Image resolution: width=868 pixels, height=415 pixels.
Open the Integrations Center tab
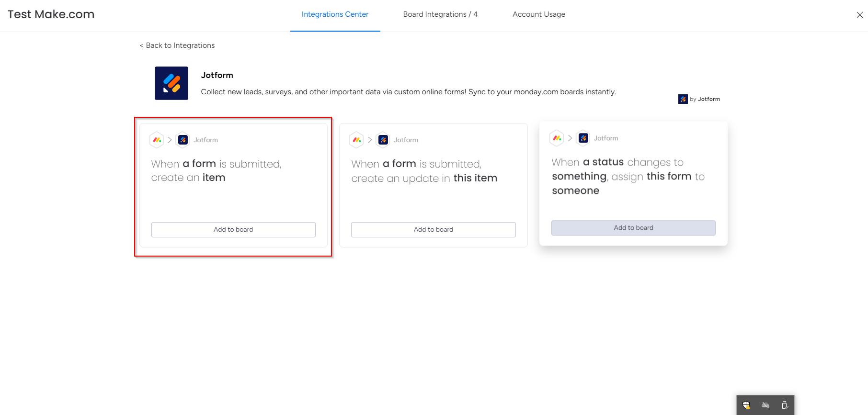(x=335, y=14)
